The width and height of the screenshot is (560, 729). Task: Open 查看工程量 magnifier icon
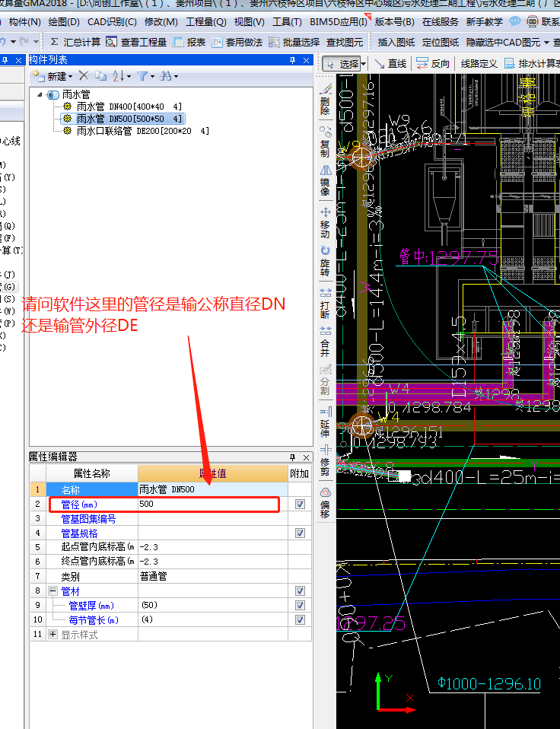[111, 42]
